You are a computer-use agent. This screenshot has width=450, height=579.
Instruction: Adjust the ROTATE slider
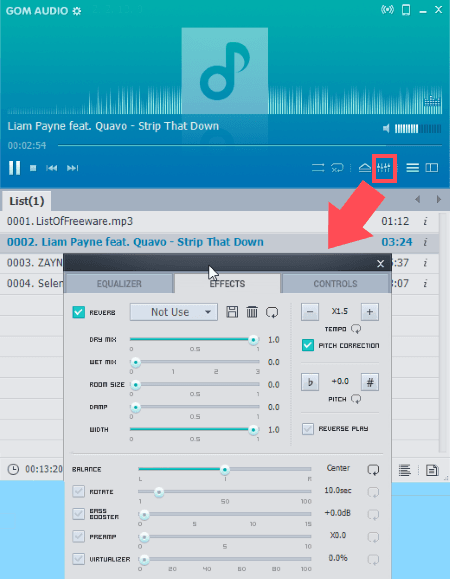coord(224,492)
